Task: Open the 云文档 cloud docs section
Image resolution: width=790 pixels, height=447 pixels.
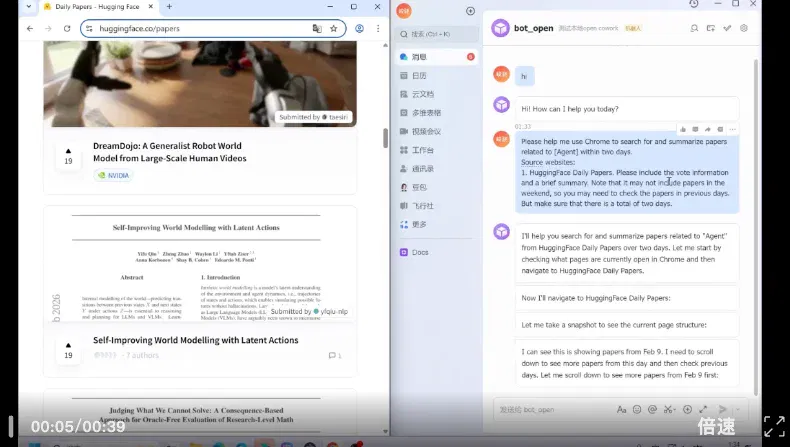Action: [436, 94]
